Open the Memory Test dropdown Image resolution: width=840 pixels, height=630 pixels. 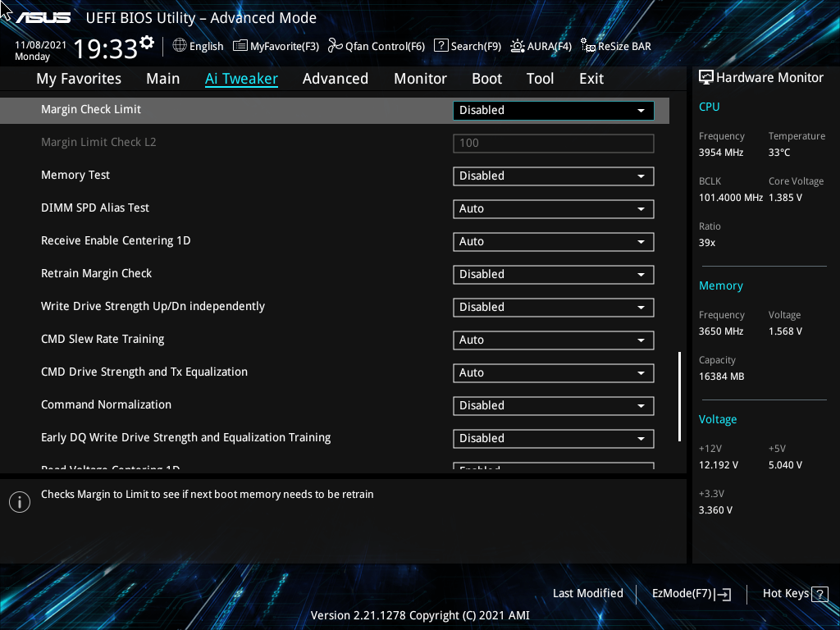554,176
